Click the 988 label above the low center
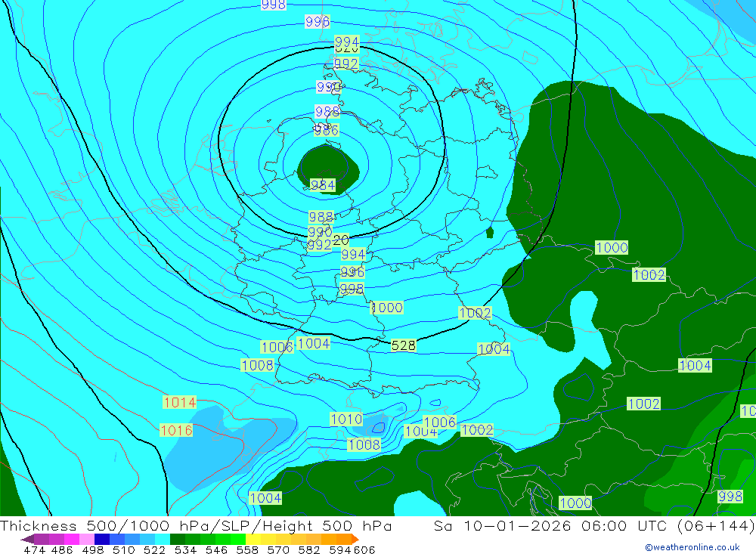Viewport: 756px width, 554px height. 327,111
